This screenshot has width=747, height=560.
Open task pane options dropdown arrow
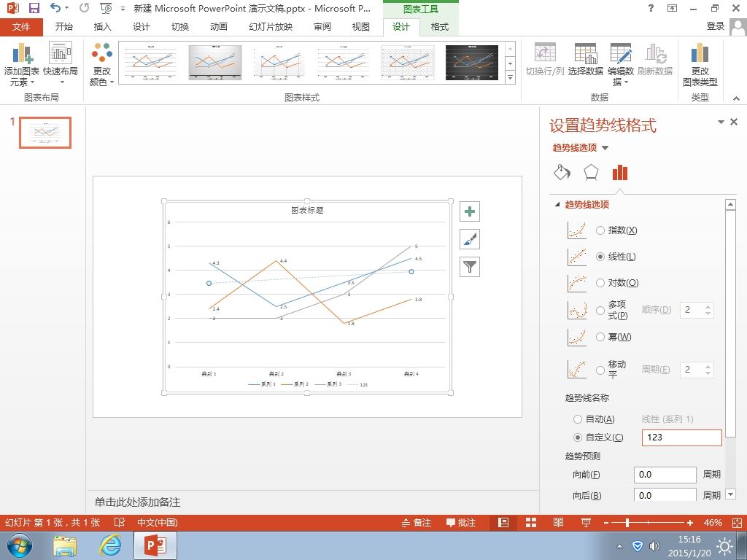[x=721, y=122]
